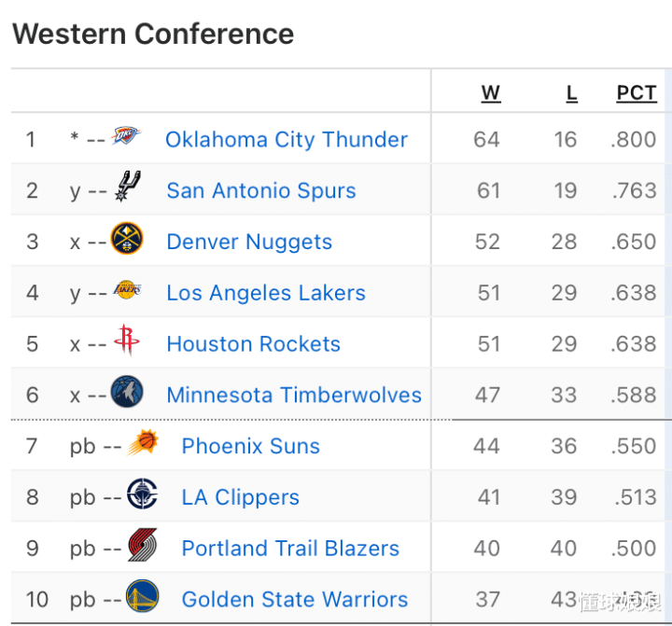Click the Portland Trail Blazers logo
Screen dimensions: 672x626
143,547
